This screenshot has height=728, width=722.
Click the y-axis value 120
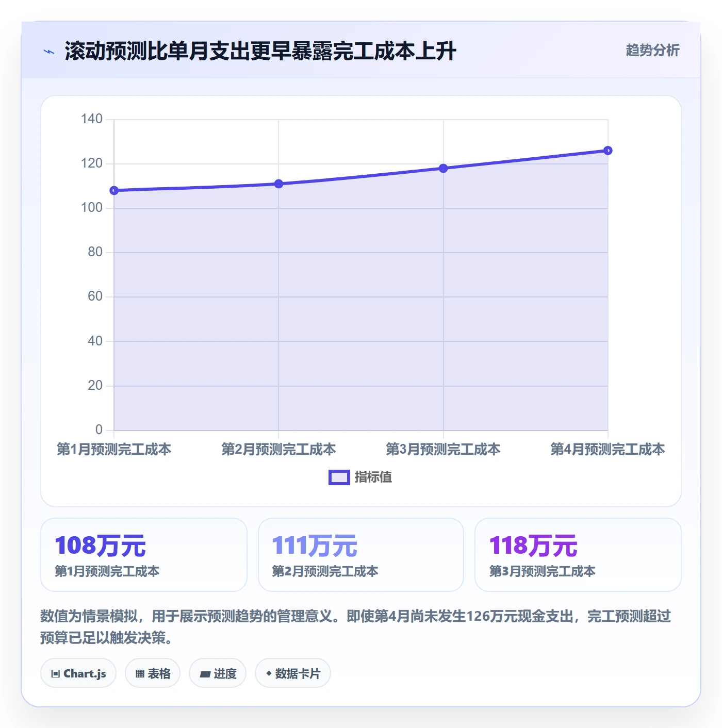click(x=92, y=163)
